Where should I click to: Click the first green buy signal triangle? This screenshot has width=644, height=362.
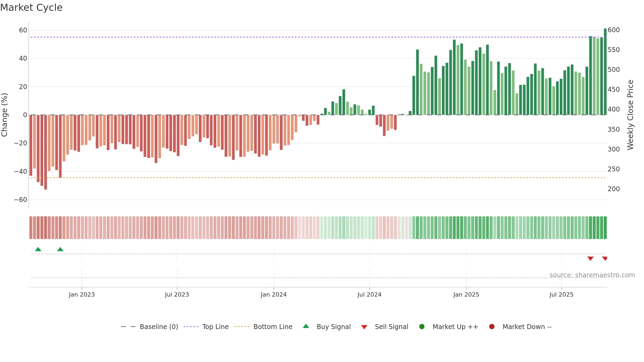point(38,249)
